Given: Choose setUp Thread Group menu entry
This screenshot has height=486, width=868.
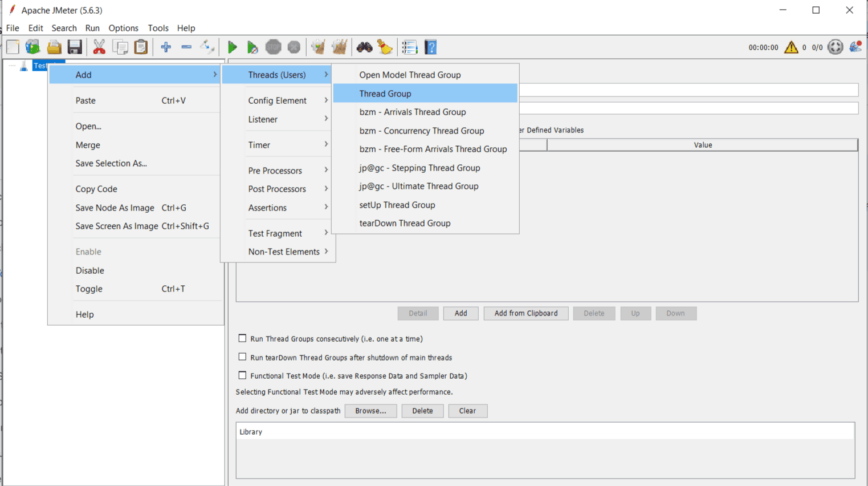Looking at the screenshot, I should point(397,205).
